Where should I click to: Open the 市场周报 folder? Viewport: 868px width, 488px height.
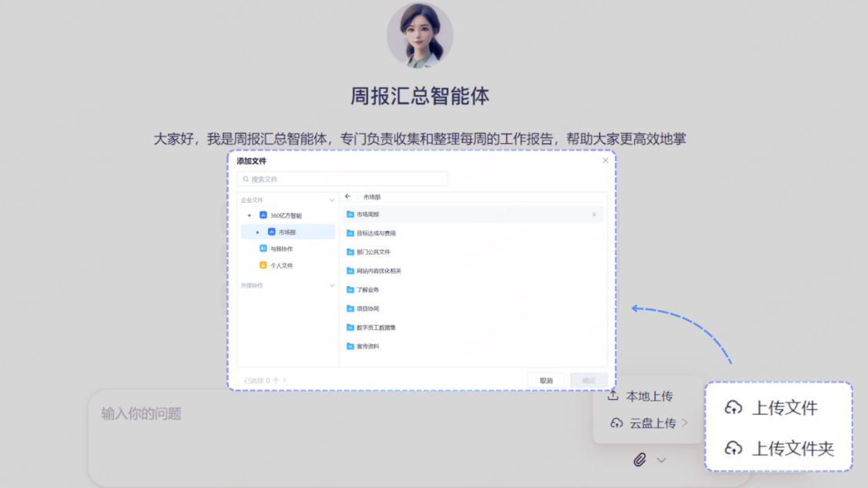(x=368, y=215)
